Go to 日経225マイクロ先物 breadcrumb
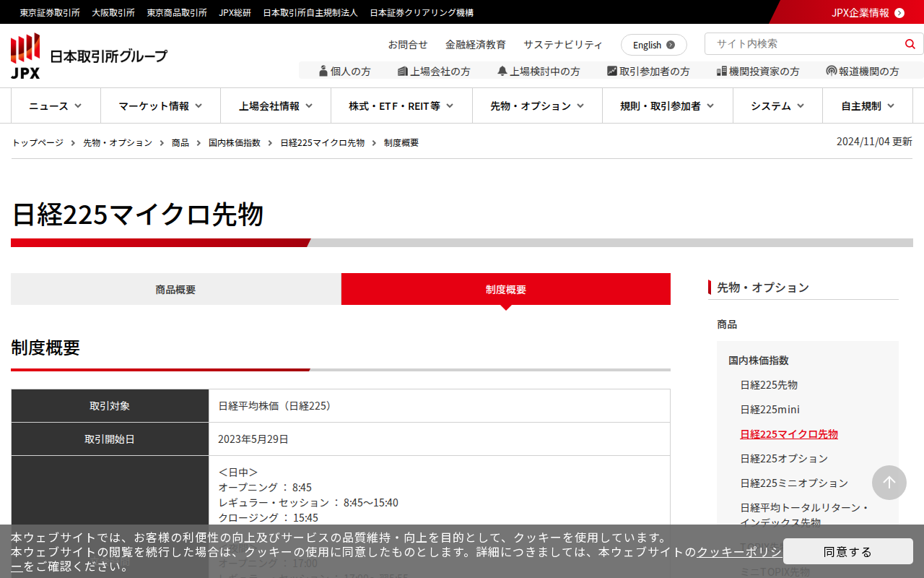 click(x=323, y=143)
